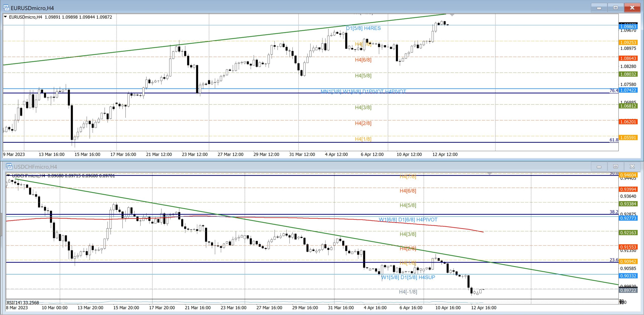Click the D1[5/8] H4RES level label

click(x=363, y=28)
